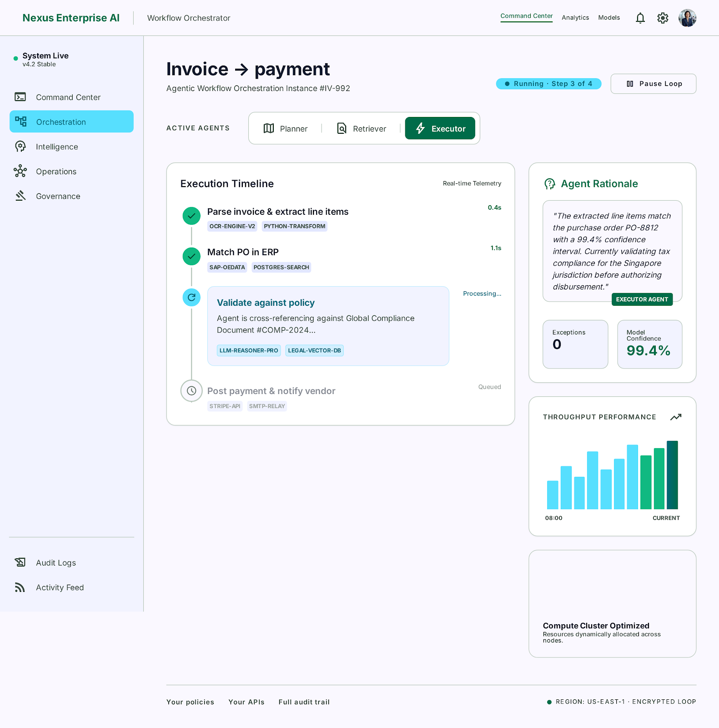Image resolution: width=719 pixels, height=728 pixels.
Task: Open the Analytics top tab
Action: pos(575,17)
